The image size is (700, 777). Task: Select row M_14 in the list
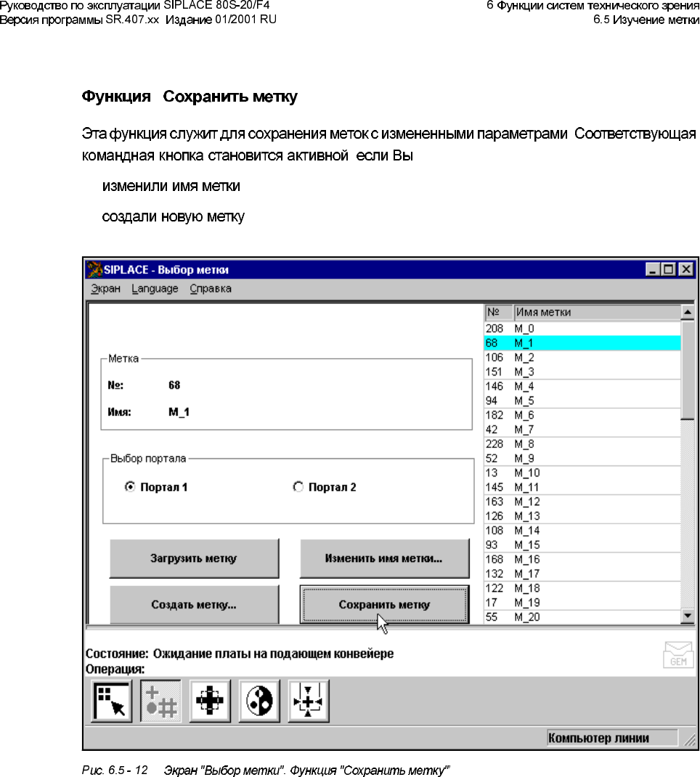(582, 530)
